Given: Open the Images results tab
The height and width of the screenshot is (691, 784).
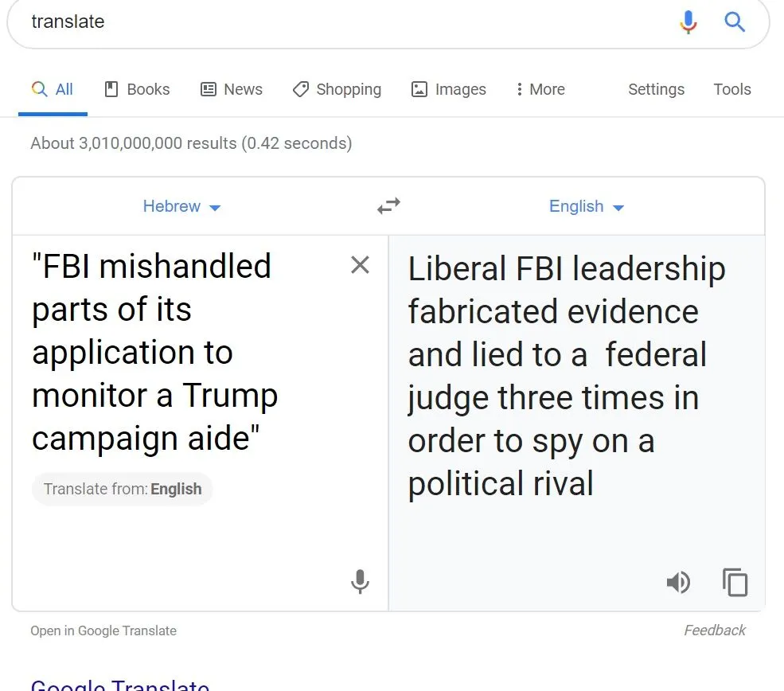Looking at the screenshot, I should (x=448, y=89).
